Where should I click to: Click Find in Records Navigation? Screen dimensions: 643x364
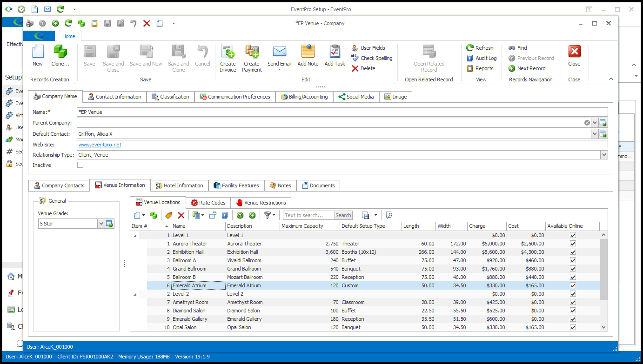517,48
